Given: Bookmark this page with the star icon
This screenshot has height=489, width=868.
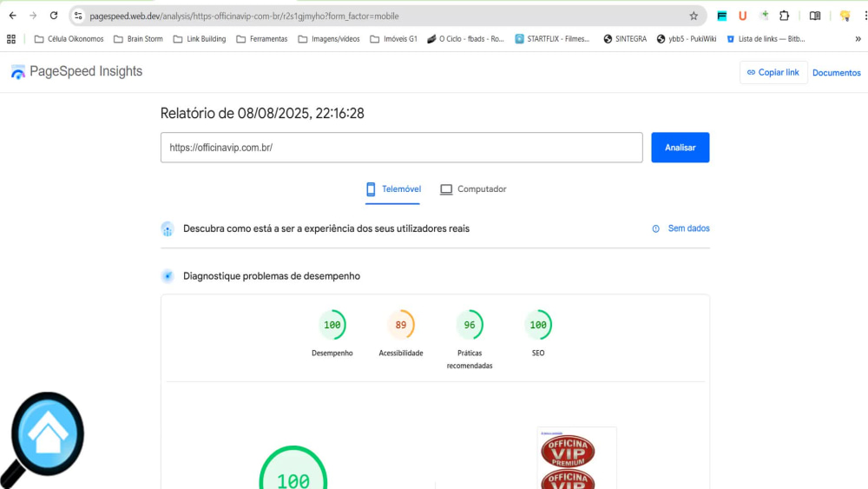Looking at the screenshot, I should (x=694, y=16).
